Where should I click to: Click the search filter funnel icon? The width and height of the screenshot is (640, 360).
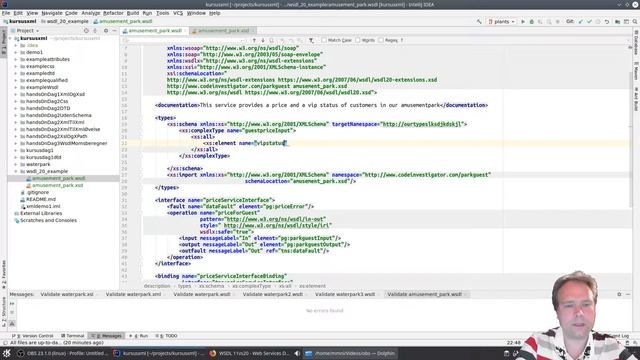click(x=311, y=40)
